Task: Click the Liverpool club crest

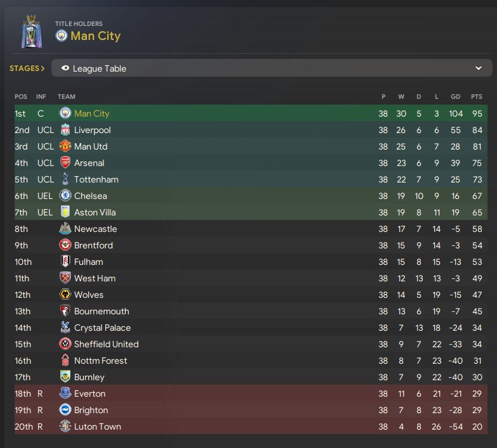Action: pyautogui.click(x=65, y=130)
